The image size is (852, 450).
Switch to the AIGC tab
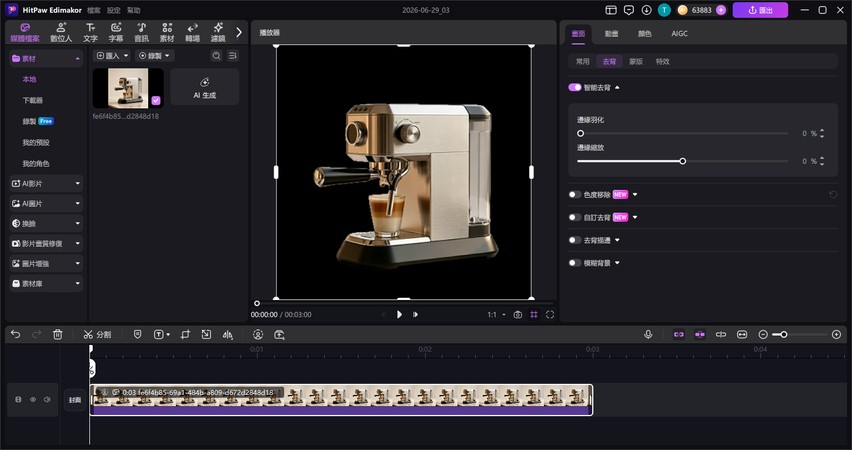(x=679, y=34)
